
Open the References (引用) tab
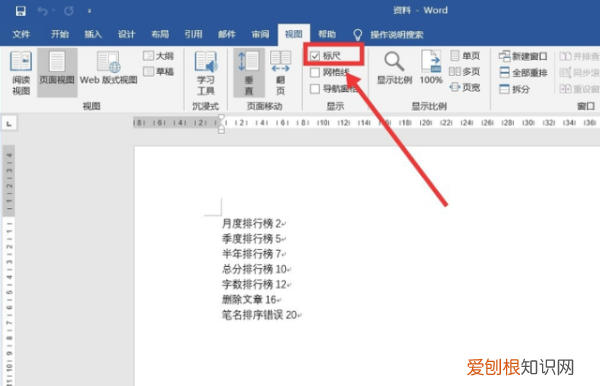[x=193, y=34]
